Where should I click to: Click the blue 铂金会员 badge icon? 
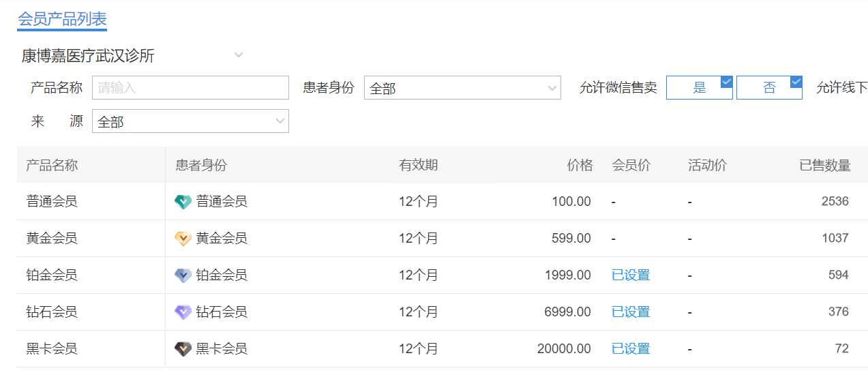[183, 275]
